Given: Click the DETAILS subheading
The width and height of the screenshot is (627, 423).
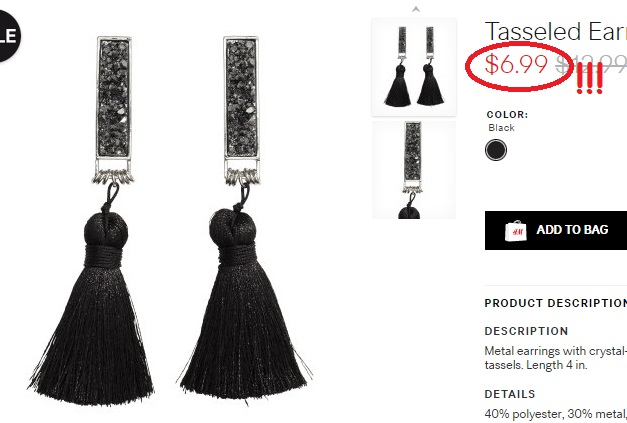Looking at the screenshot, I should click(x=510, y=394).
